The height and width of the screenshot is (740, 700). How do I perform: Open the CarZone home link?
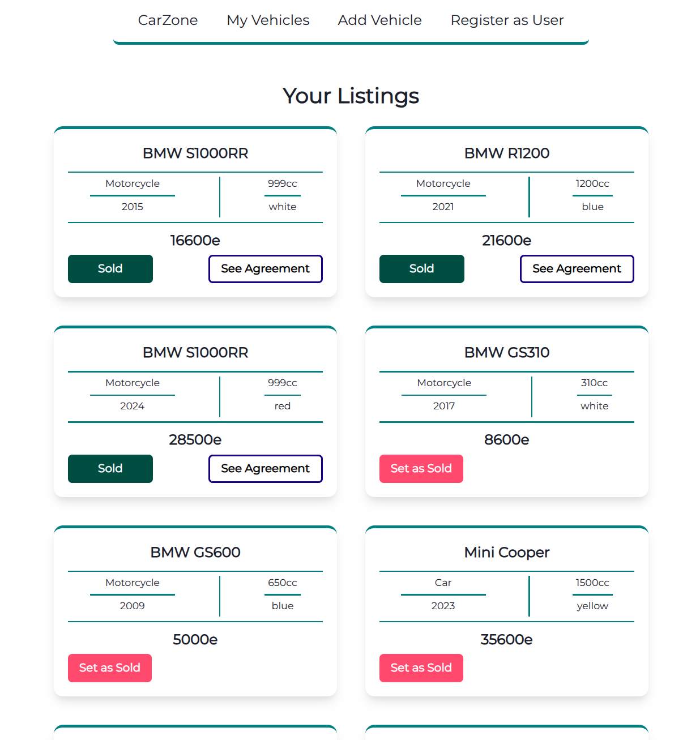[x=168, y=20]
